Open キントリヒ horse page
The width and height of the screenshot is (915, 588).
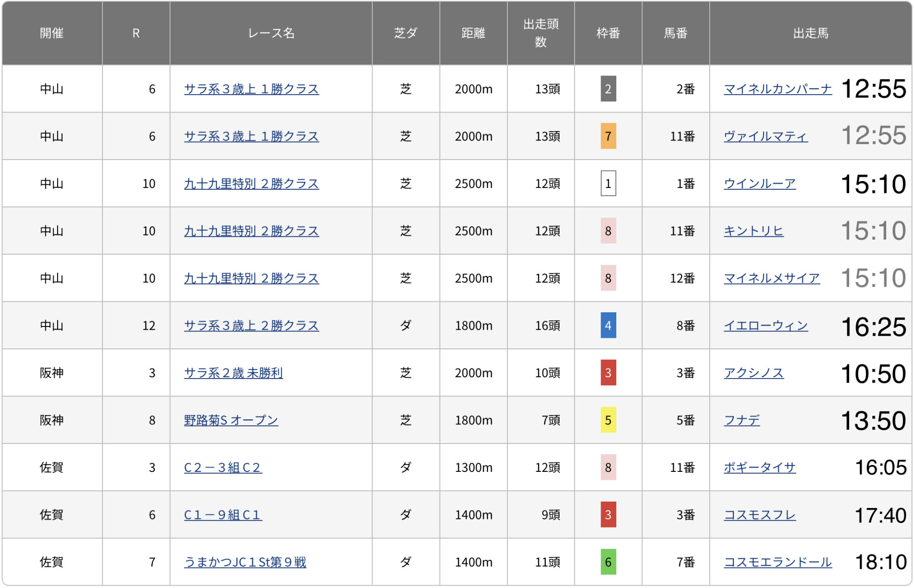[x=753, y=231]
